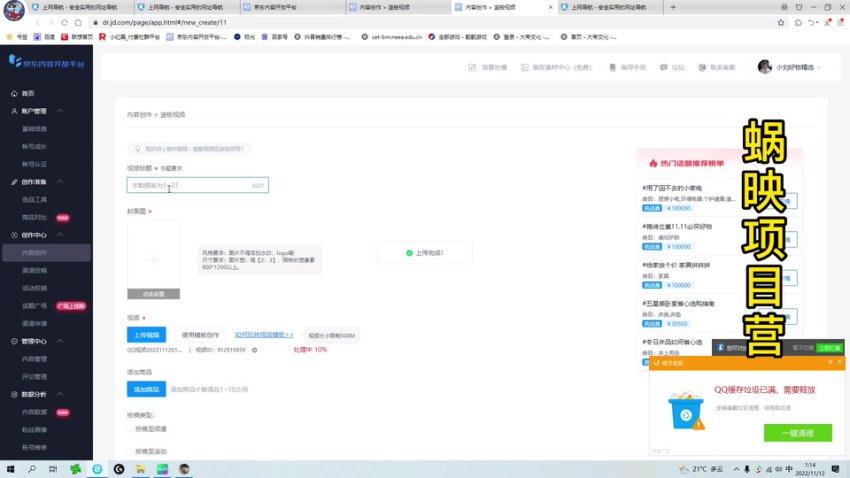Click the 创作中心 circle icon in sidebar
The height and width of the screenshot is (478, 850).
tap(14, 235)
